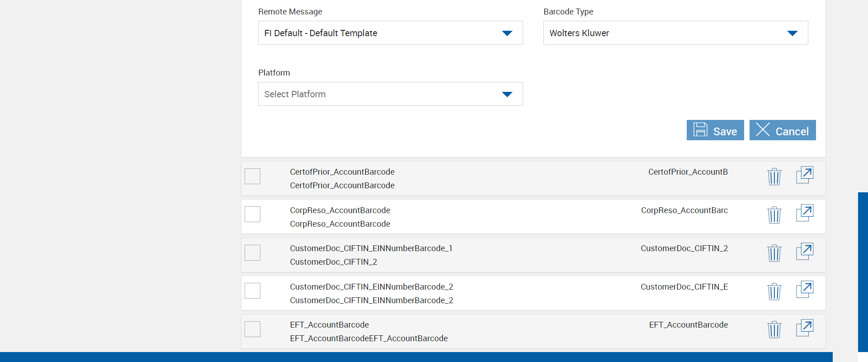Screen dimensions: 868x362
Task: Click trash icon for CustomerDoc_CIFTIN_EINNumberBarcode_2
Action: point(774,291)
